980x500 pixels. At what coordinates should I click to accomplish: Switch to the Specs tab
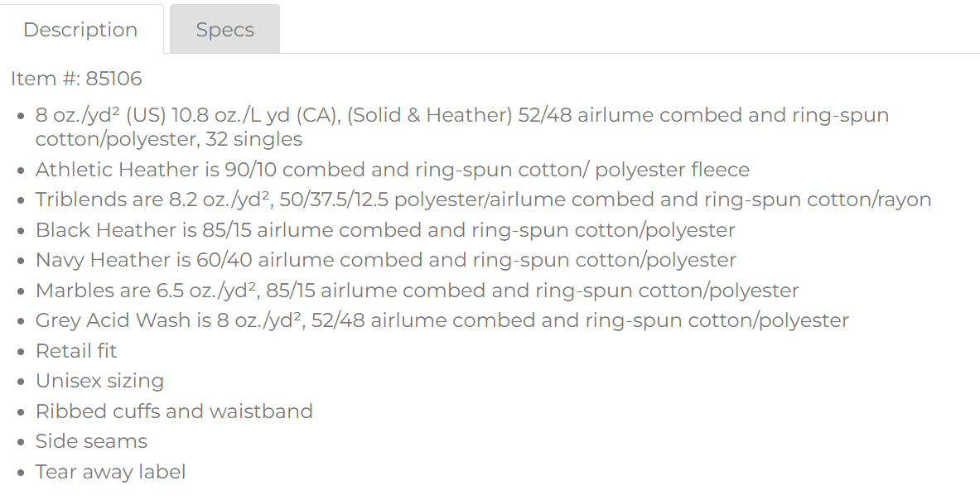coord(224,30)
